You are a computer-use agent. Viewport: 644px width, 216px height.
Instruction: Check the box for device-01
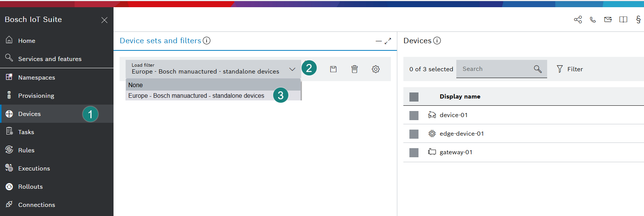click(x=414, y=116)
